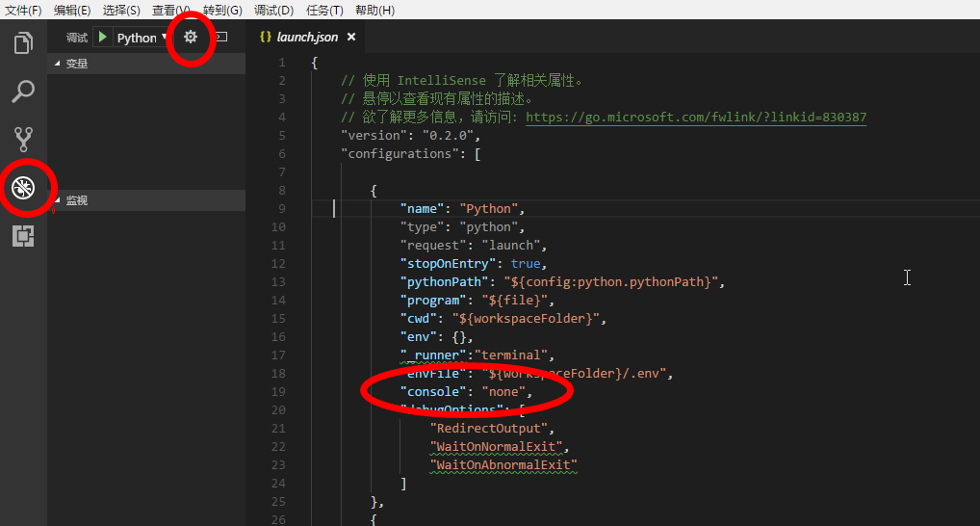Start debugging with the green play button
This screenshot has height=526, width=980.
pyautogui.click(x=102, y=37)
